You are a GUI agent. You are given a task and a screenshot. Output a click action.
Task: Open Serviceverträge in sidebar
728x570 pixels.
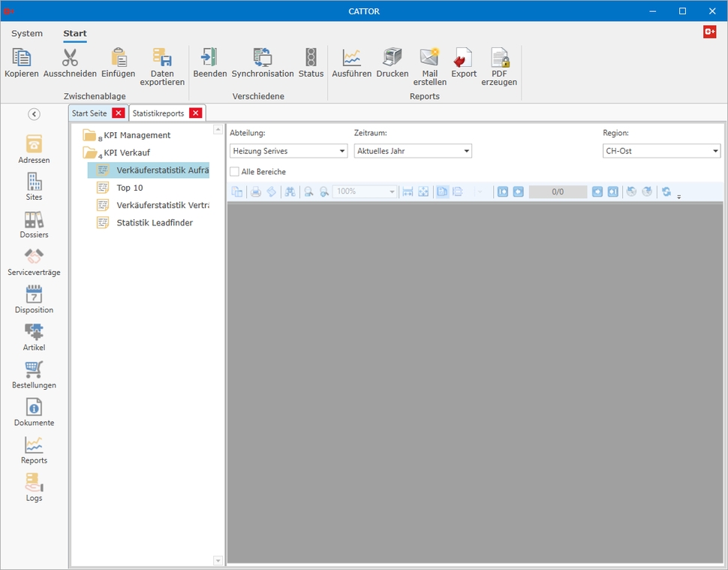click(x=34, y=263)
